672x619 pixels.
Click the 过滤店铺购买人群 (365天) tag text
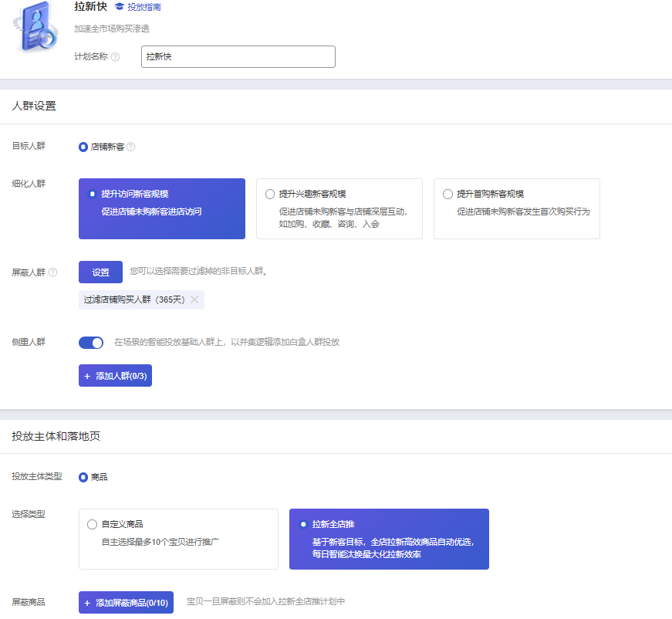pos(134,299)
